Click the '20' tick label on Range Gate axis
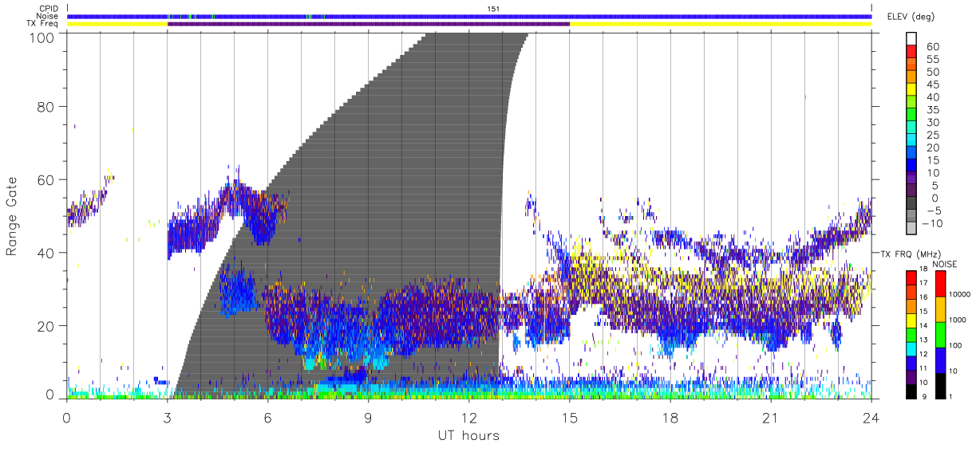Image resolution: width=980 pixels, height=452 pixels. (x=47, y=327)
